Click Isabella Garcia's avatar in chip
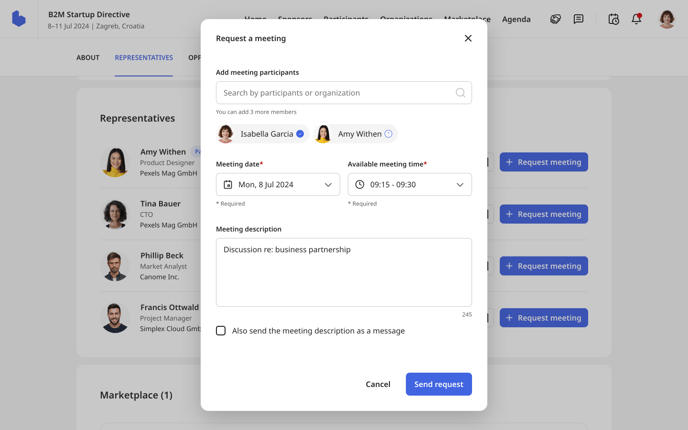 pyautogui.click(x=226, y=134)
